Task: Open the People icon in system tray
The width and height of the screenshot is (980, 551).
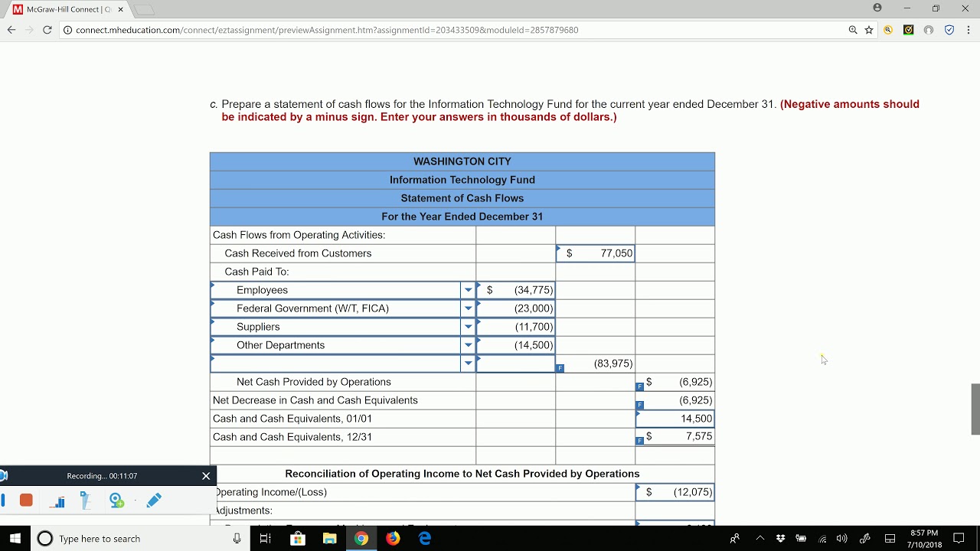Action: (735, 539)
